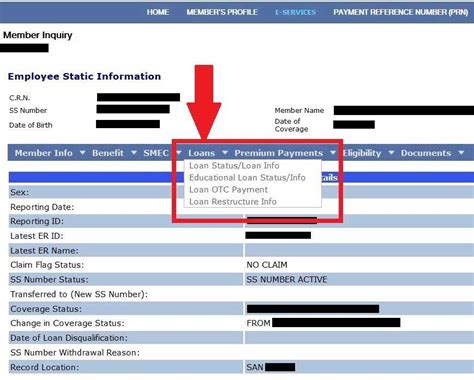Click the Date of Coverage label

291,125
